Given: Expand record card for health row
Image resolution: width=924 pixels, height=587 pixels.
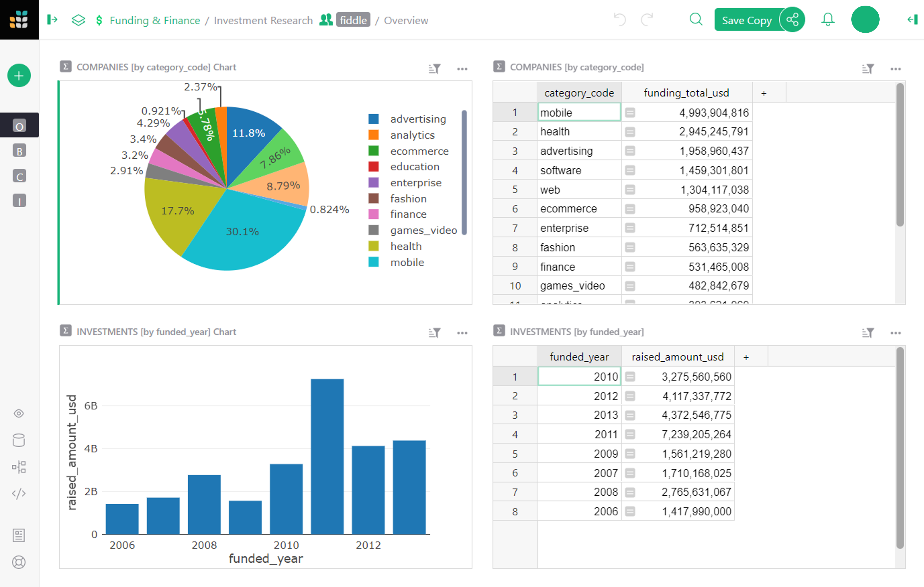Looking at the screenshot, I should tap(630, 132).
